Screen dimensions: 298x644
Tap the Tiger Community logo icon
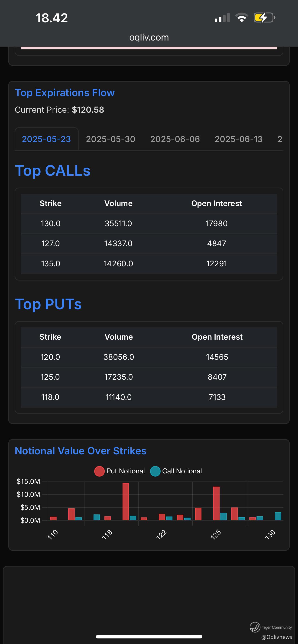[x=255, y=627]
